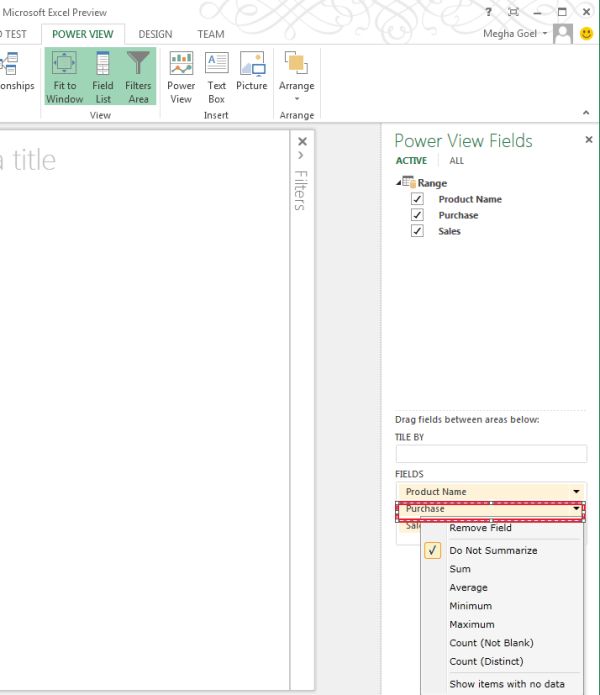Uncheck the Product Name field checkbox

pos(417,199)
